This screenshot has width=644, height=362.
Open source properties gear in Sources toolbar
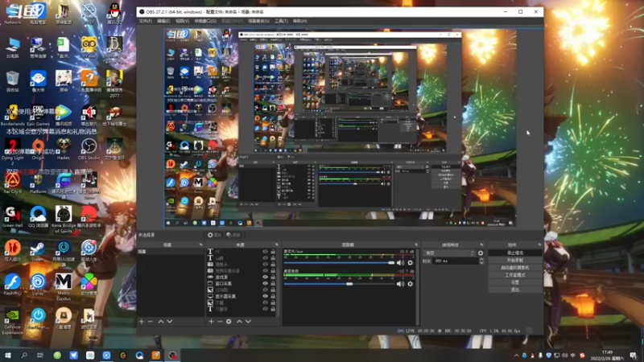(229, 321)
